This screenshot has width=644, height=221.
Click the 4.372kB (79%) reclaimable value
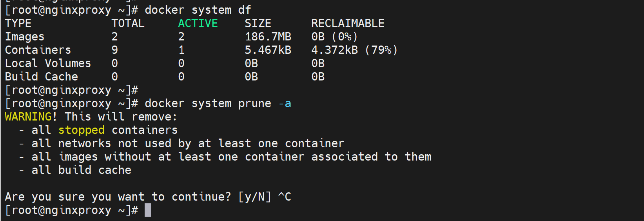(x=354, y=50)
